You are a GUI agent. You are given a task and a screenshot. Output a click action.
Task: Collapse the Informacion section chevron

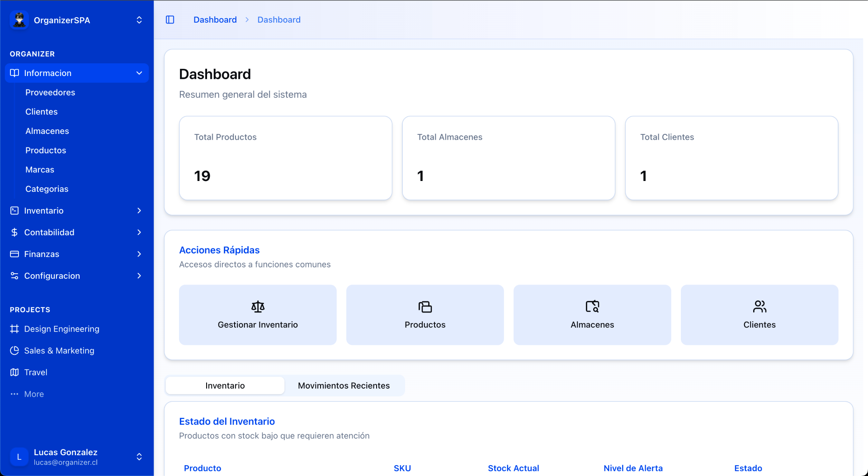pos(139,73)
